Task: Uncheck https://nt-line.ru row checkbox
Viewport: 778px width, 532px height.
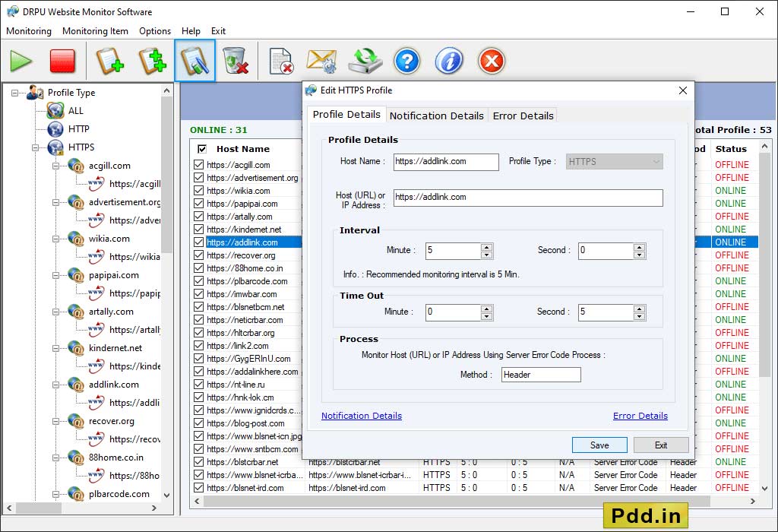Action: [199, 384]
